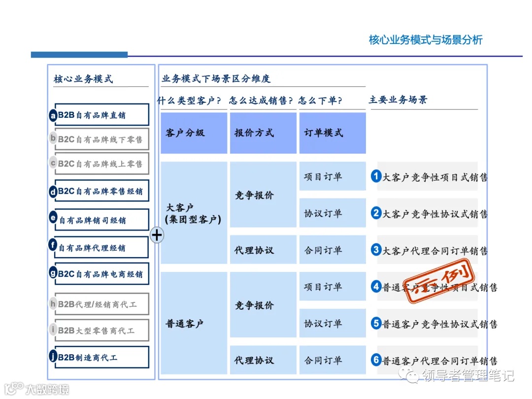
Task: Toggle the "h" badge on B2B代理/经销商代工
Action: click(x=53, y=304)
